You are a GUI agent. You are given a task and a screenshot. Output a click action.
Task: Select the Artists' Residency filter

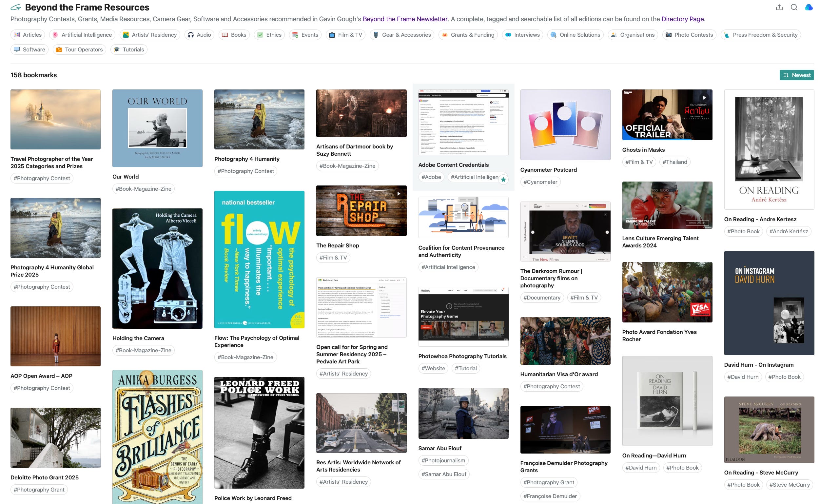tap(150, 35)
